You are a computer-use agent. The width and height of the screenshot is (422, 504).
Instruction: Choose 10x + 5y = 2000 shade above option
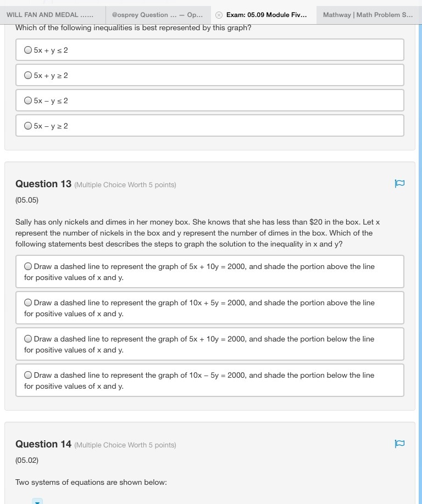pyautogui.click(x=28, y=303)
